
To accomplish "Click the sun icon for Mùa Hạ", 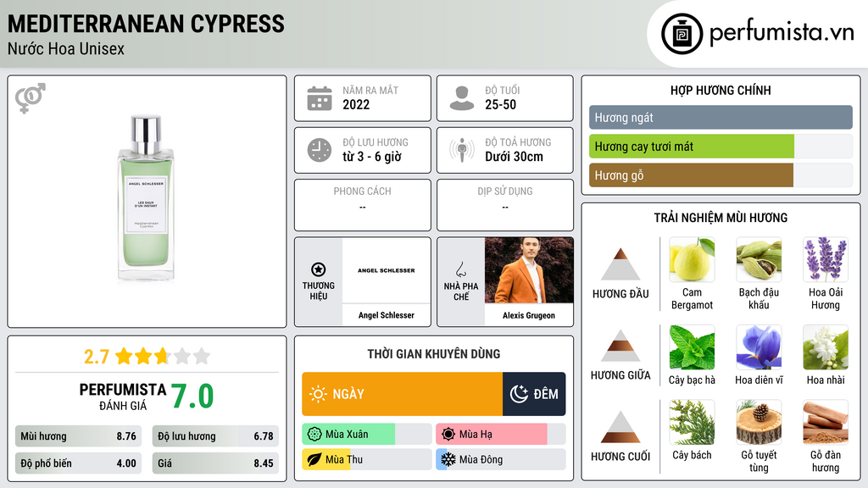I will coord(448,435).
